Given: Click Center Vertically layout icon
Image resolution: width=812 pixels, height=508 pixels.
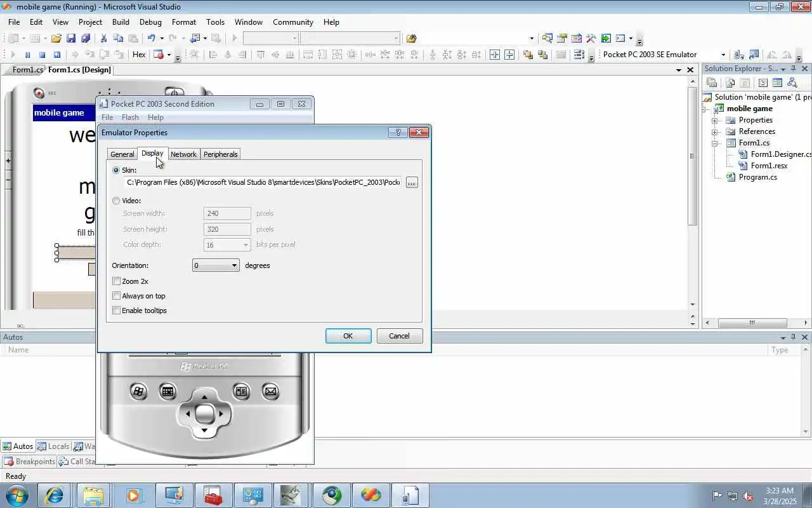Looking at the screenshot, I should (x=509, y=55).
